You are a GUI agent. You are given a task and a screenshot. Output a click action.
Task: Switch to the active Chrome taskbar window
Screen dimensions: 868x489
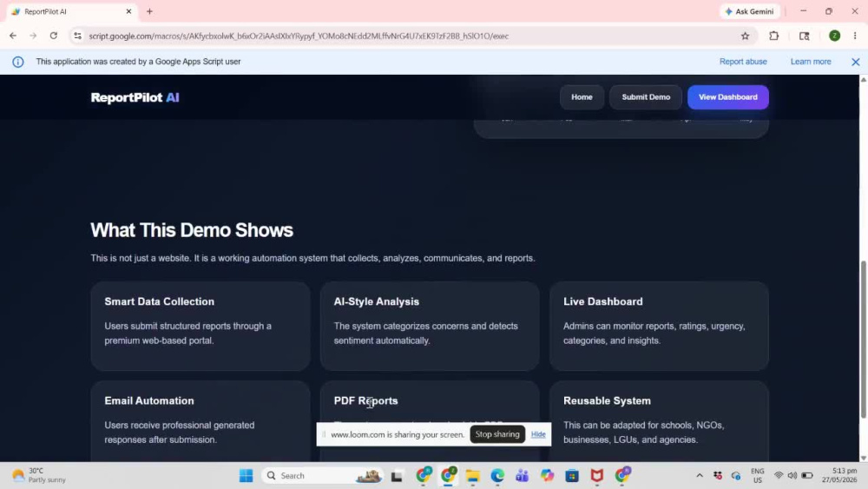[448, 475]
